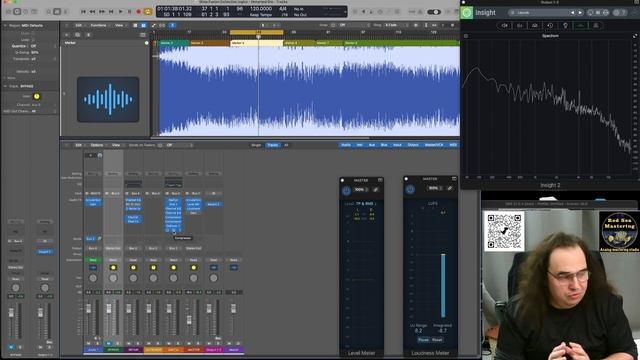Collapse the Region MIDI Defaults inspector section

[5, 25]
